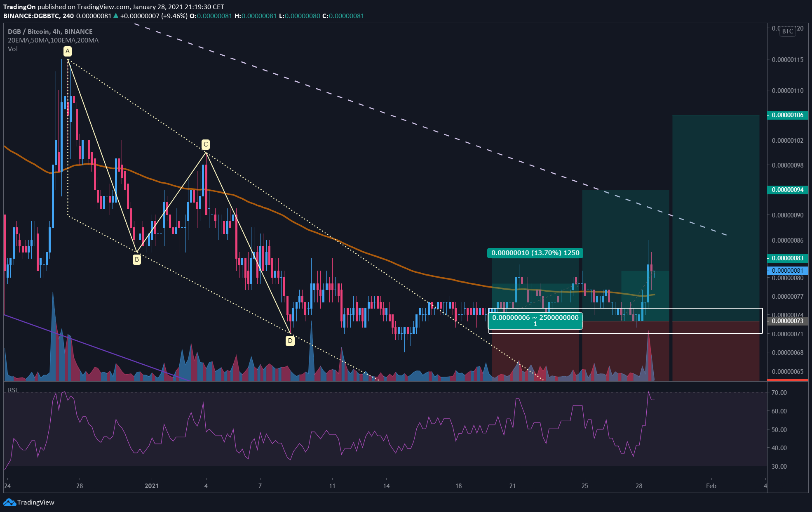Screen dimensions: 812x512
Task: Select the B pattern point label
Action: [137, 260]
